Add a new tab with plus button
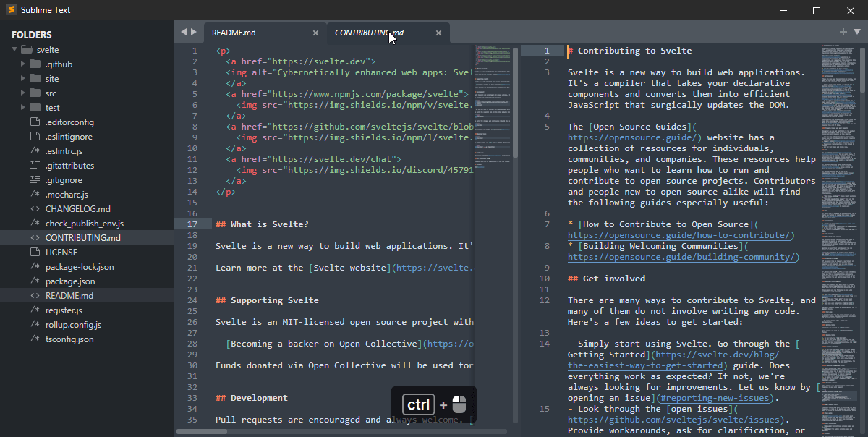 pyautogui.click(x=843, y=32)
